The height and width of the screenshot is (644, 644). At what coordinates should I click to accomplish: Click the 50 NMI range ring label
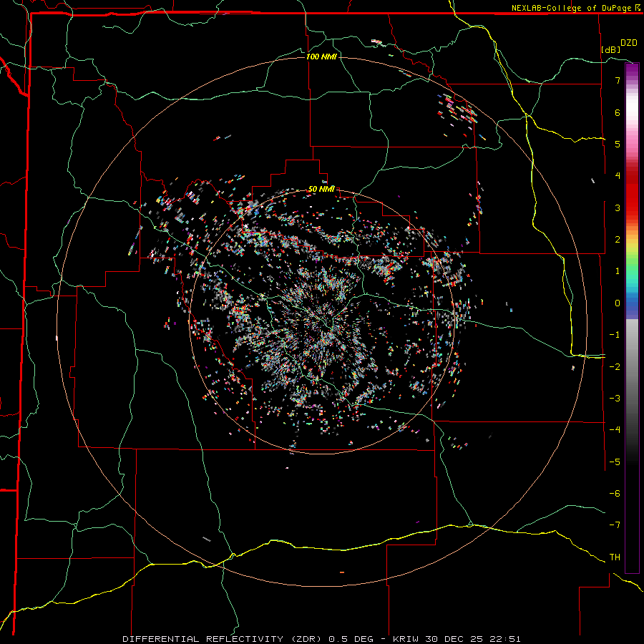click(321, 189)
